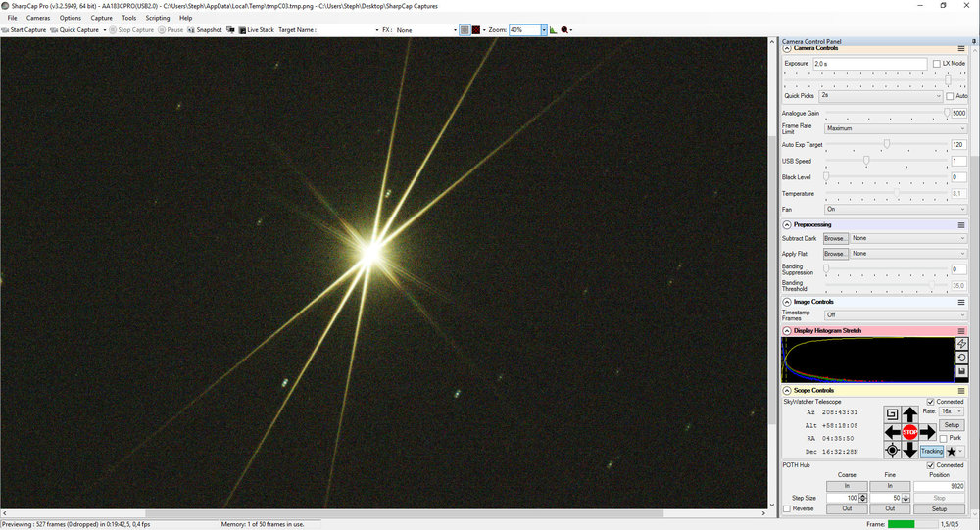The image size is (980, 530).
Task: Toggle the Tracking button
Action: 931,451
